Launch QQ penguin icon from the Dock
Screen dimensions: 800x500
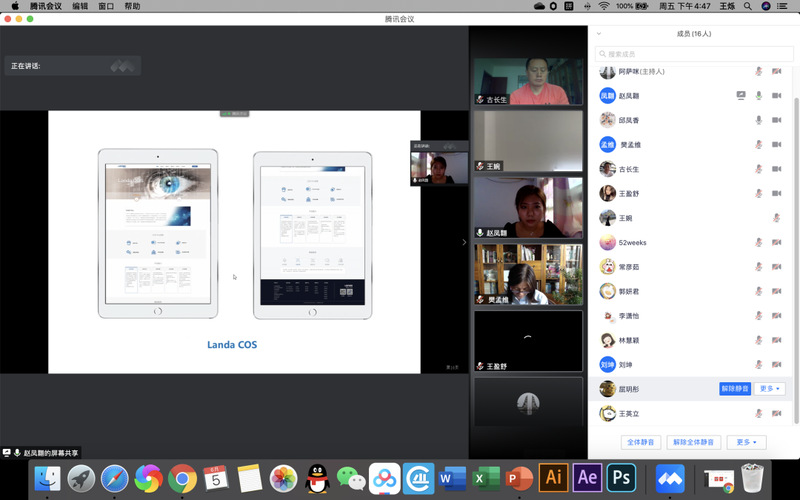[317, 477]
